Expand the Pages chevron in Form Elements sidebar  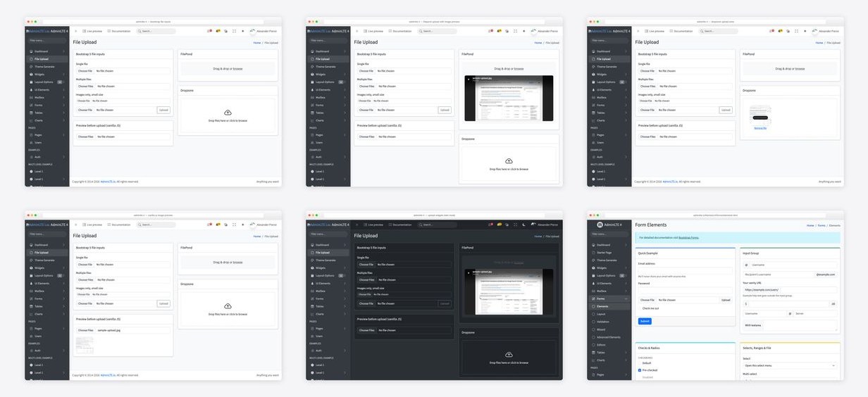point(626,374)
